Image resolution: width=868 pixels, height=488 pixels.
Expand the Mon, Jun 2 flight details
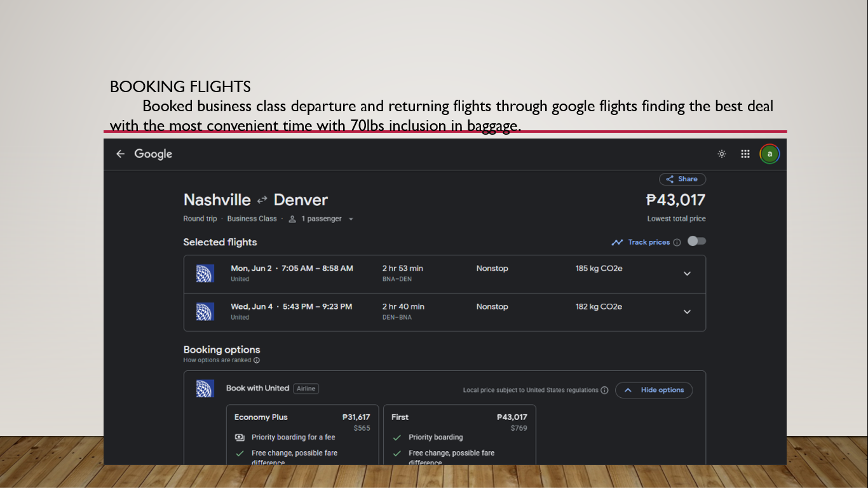click(687, 274)
